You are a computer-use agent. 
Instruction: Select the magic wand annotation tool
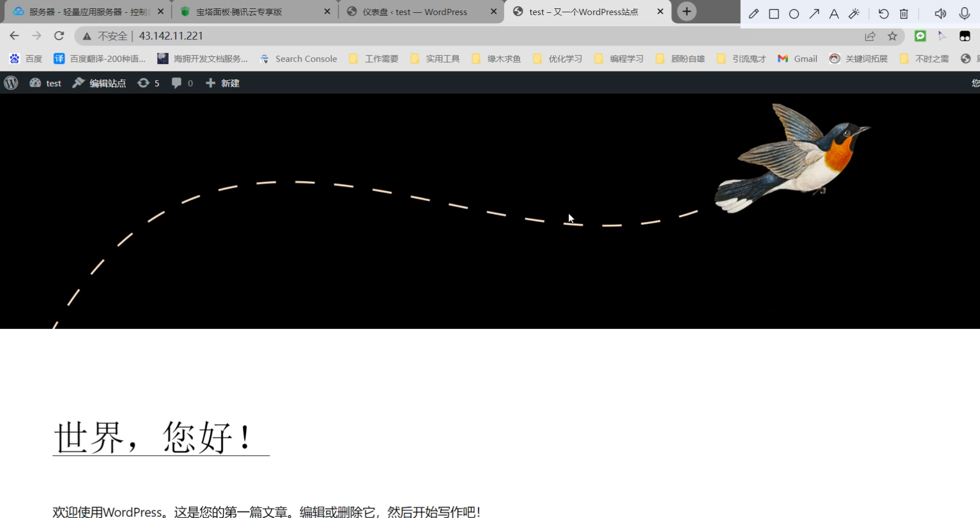pyautogui.click(x=854, y=13)
